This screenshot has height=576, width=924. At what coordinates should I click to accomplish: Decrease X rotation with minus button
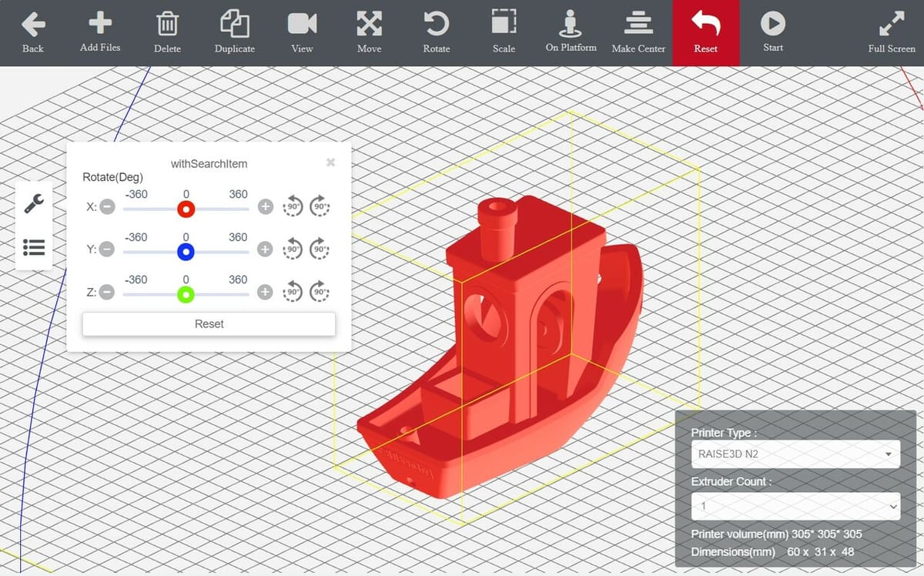pyautogui.click(x=107, y=207)
